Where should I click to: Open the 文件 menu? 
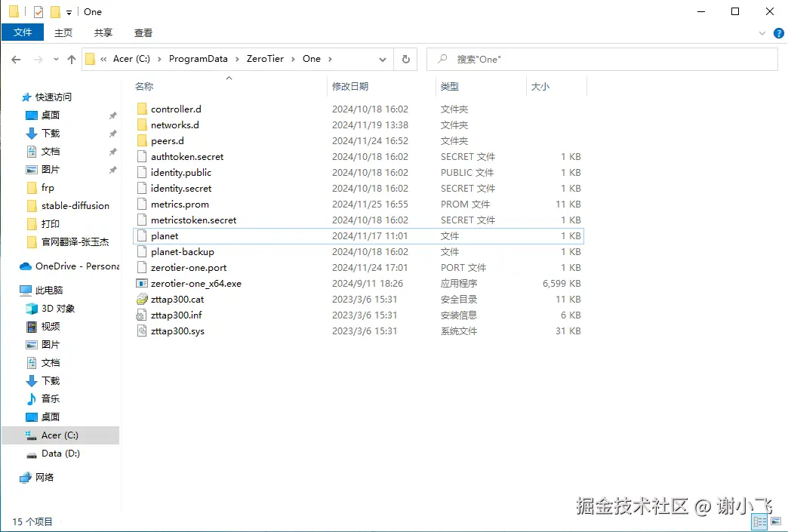click(23, 32)
